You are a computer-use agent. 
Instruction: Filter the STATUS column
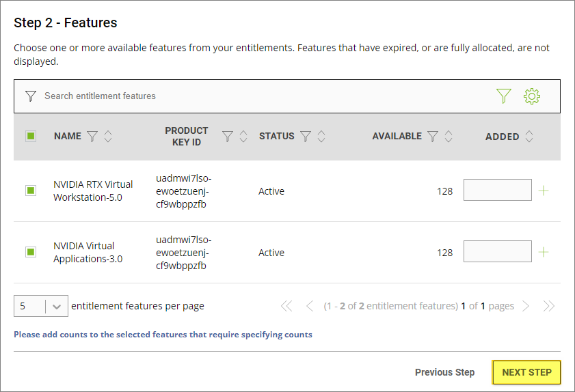[x=306, y=137]
